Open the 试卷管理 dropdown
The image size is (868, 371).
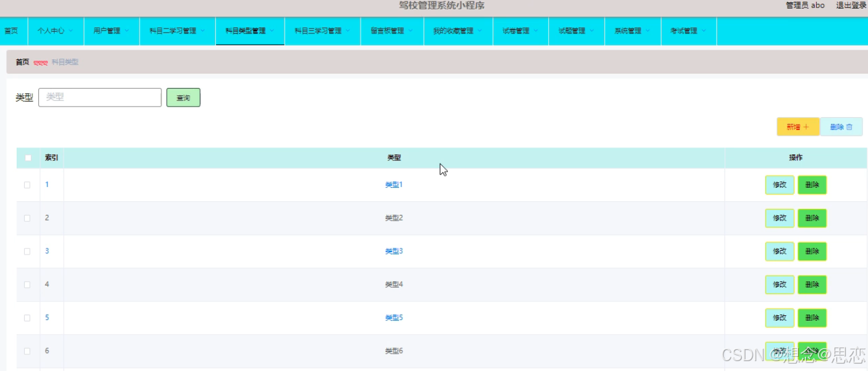click(520, 31)
